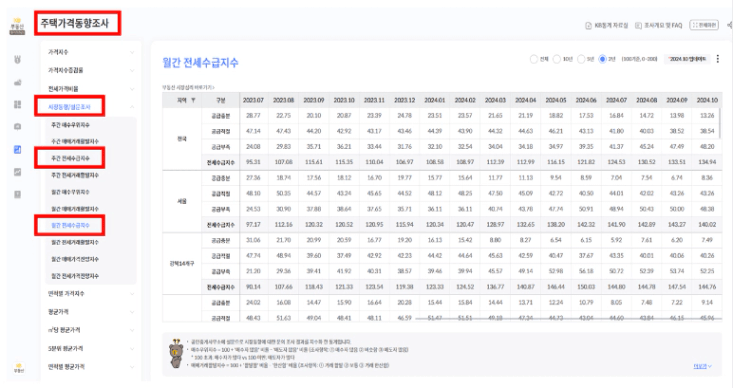This screenshot has height=388, width=733.
Task: Open 주간 매수우위지수 in the sidebar
Action: click(x=70, y=125)
